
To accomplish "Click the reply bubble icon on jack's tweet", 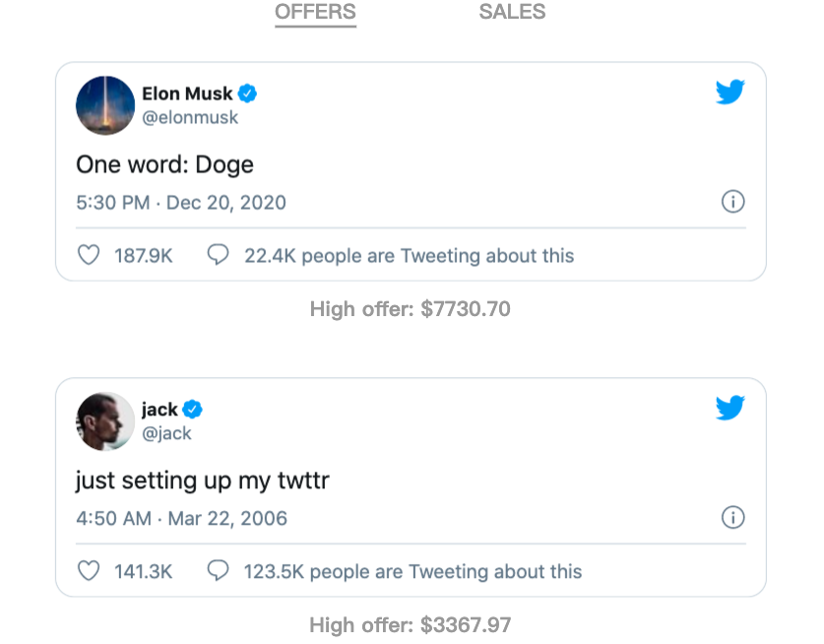I will coord(218,571).
